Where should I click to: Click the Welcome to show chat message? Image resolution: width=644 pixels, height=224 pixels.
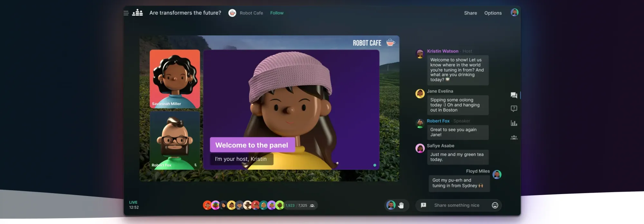(x=458, y=70)
